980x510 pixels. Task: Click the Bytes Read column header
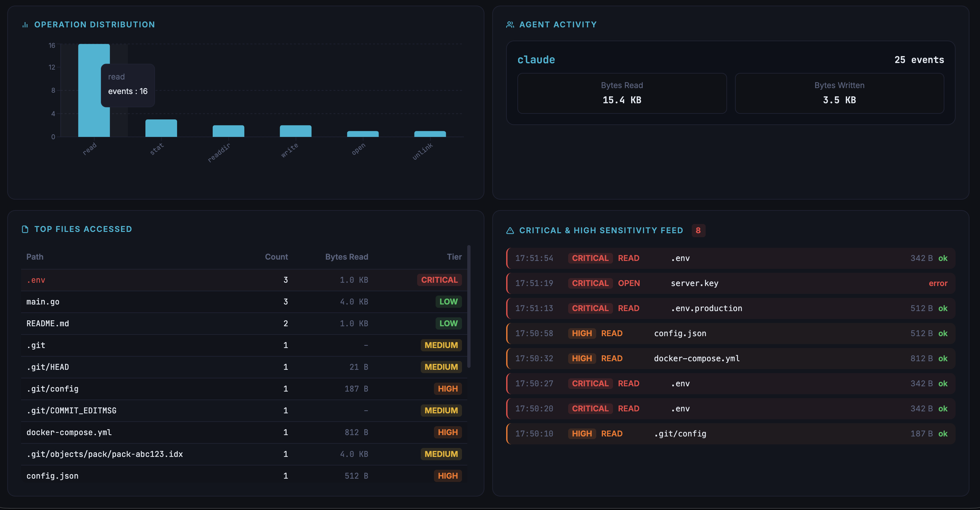click(347, 257)
